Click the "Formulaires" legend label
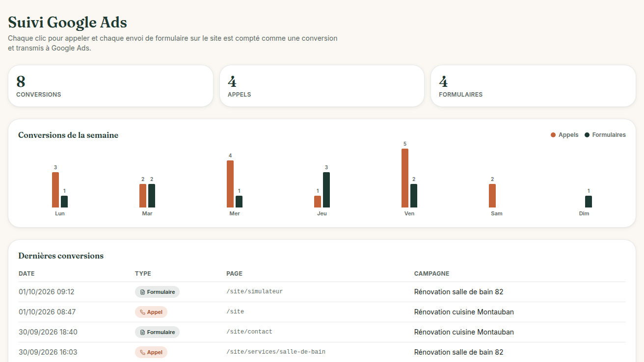The image size is (644, 362). [609, 135]
